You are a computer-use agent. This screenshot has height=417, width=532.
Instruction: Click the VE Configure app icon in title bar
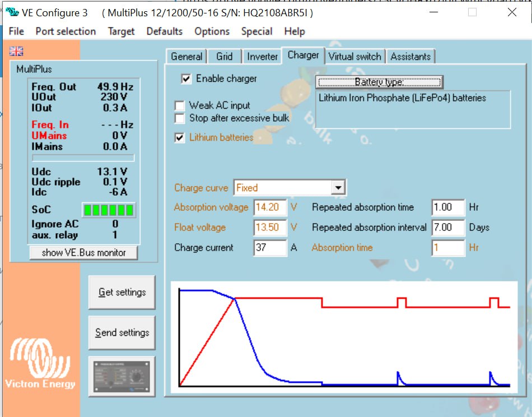click(12, 12)
